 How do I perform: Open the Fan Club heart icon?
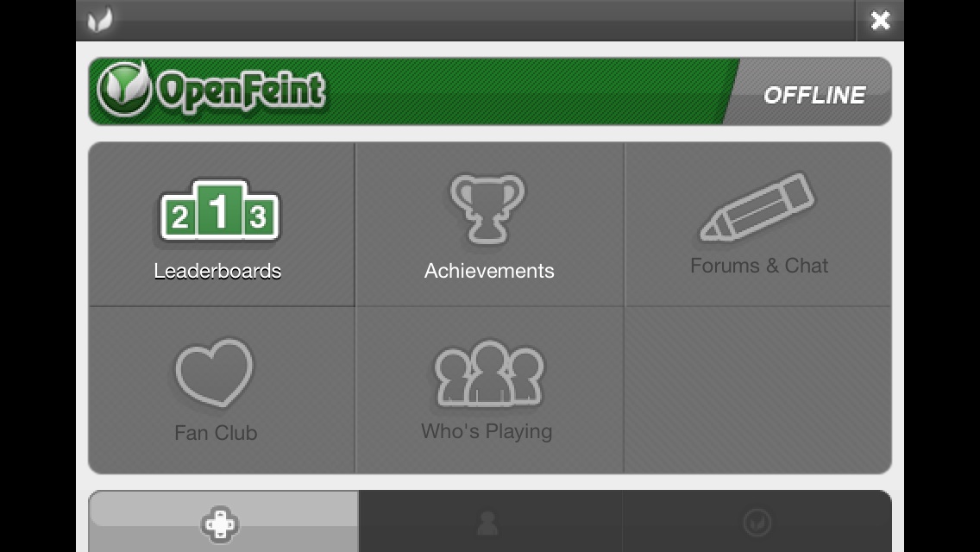[214, 373]
